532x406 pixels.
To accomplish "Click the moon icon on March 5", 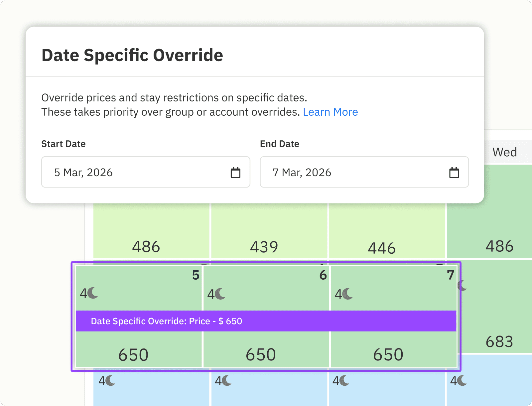I will pyautogui.click(x=93, y=293).
